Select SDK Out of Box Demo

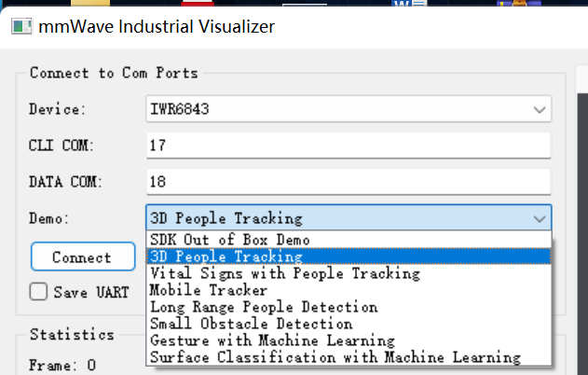[230, 241]
